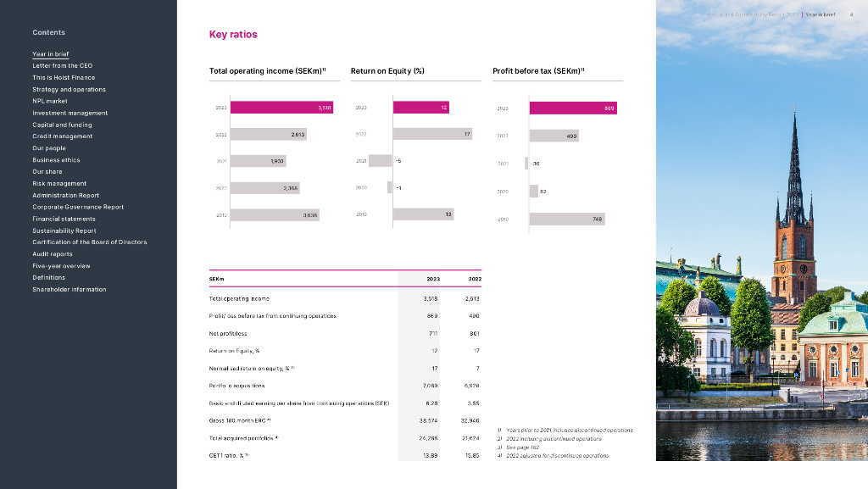Go to the Risk management section
Viewport: 868px width, 489px height.
pyautogui.click(x=59, y=183)
